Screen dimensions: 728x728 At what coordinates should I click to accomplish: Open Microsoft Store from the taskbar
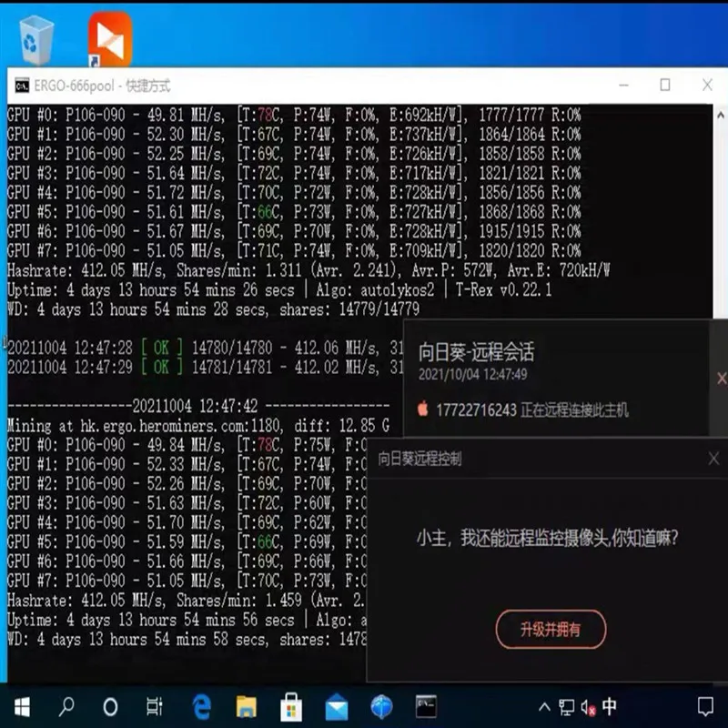click(x=291, y=706)
